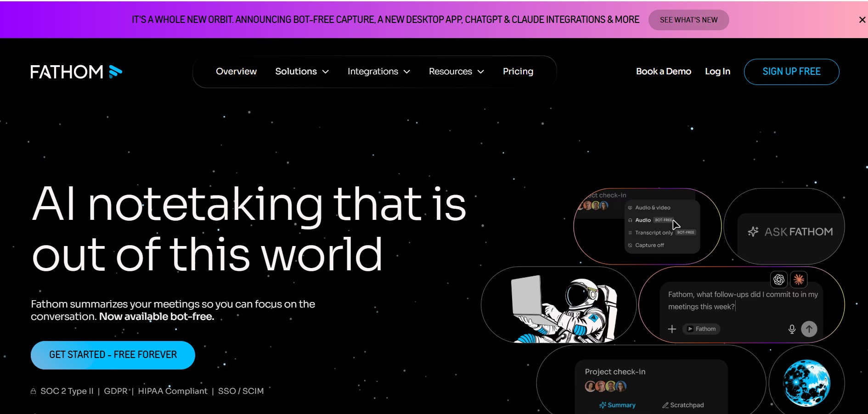Screen dimensions: 868x414
Task: Expand the Resources dropdown menu
Action: click(x=456, y=72)
